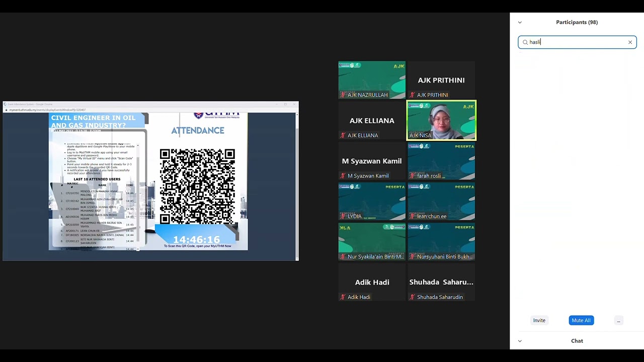Click muted mic icon on farah rosli tile
Screen dimensions: 644x362
coord(413,176)
